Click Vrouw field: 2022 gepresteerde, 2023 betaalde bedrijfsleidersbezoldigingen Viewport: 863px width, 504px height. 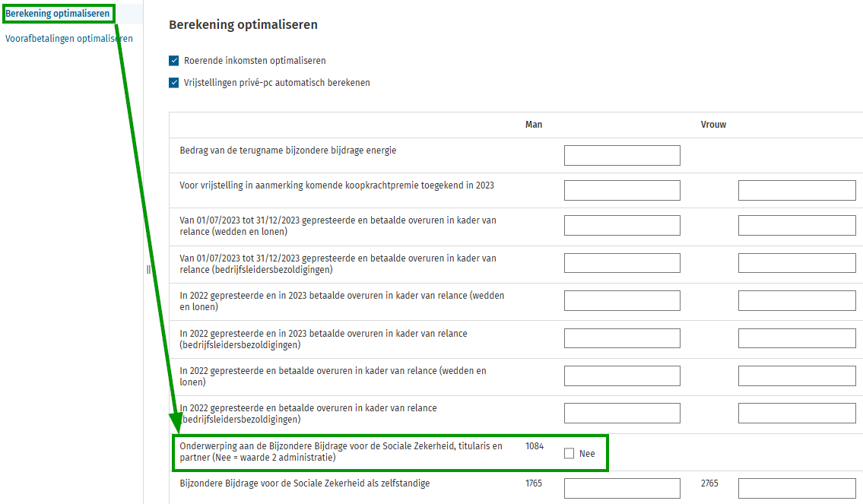tap(796, 338)
